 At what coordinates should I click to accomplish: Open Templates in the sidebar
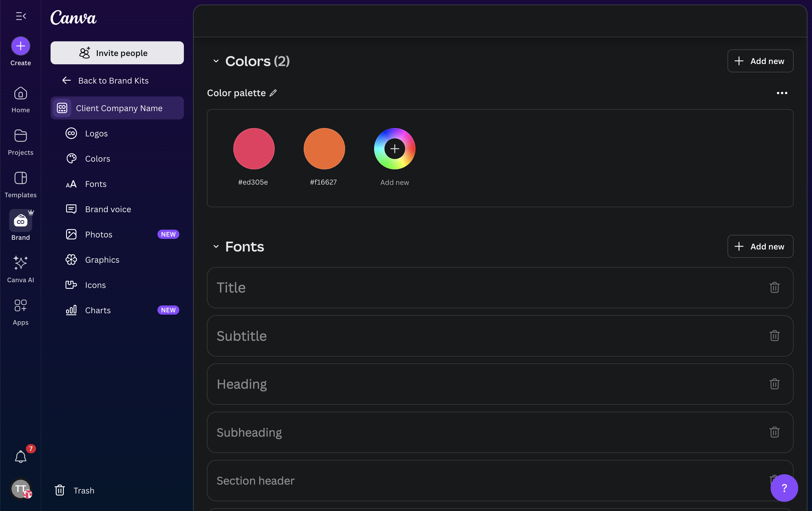(x=21, y=185)
